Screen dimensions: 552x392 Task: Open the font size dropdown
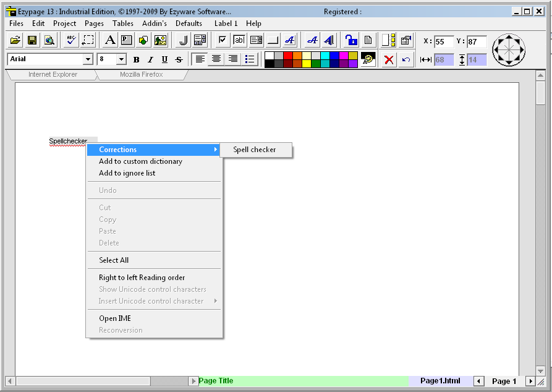121,59
